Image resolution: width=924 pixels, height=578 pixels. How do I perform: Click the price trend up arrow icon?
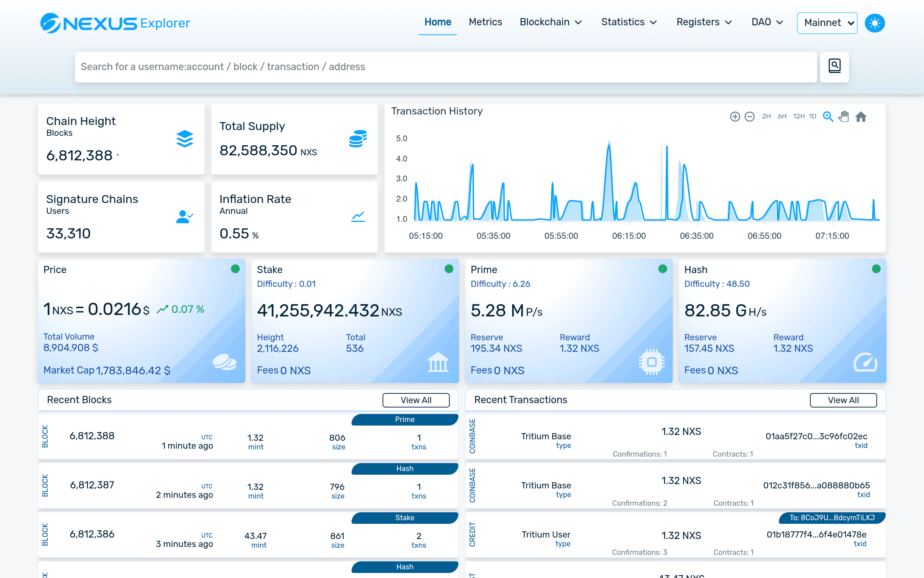click(x=162, y=309)
